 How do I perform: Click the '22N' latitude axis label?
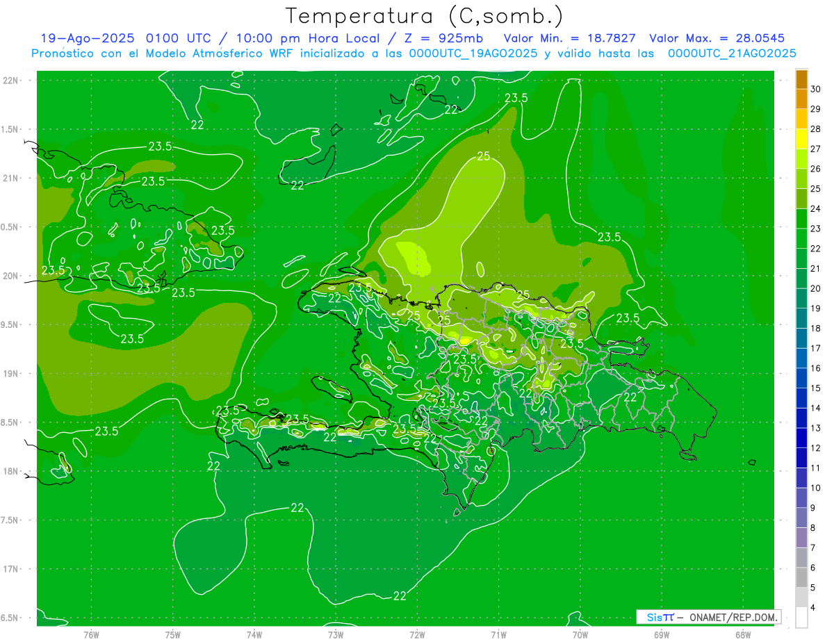click(10, 80)
